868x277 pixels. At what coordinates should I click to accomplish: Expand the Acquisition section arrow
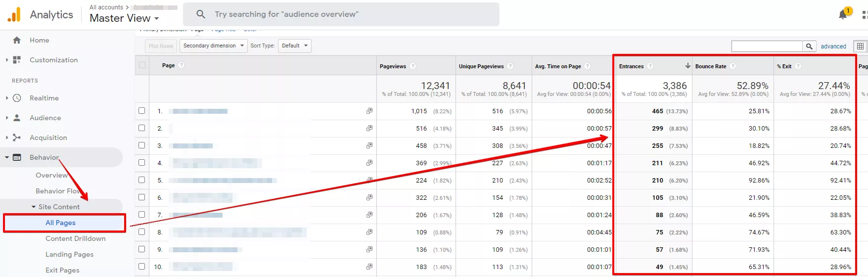click(x=6, y=138)
